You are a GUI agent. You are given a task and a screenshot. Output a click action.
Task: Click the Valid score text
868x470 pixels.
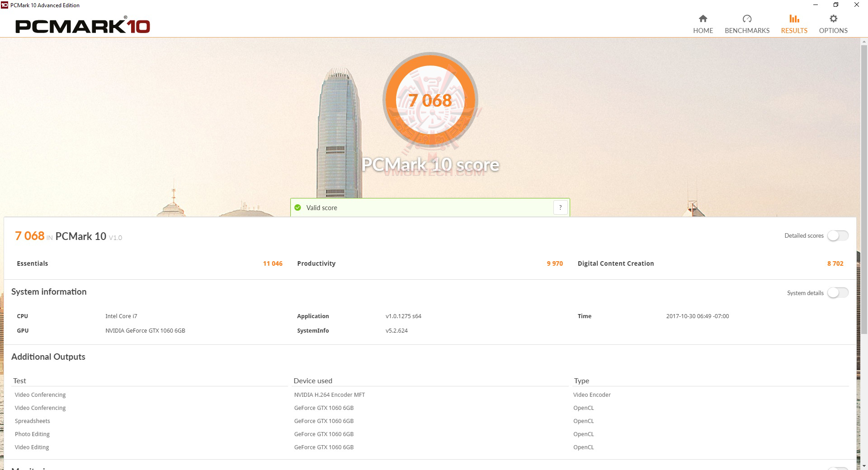pos(321,208)
